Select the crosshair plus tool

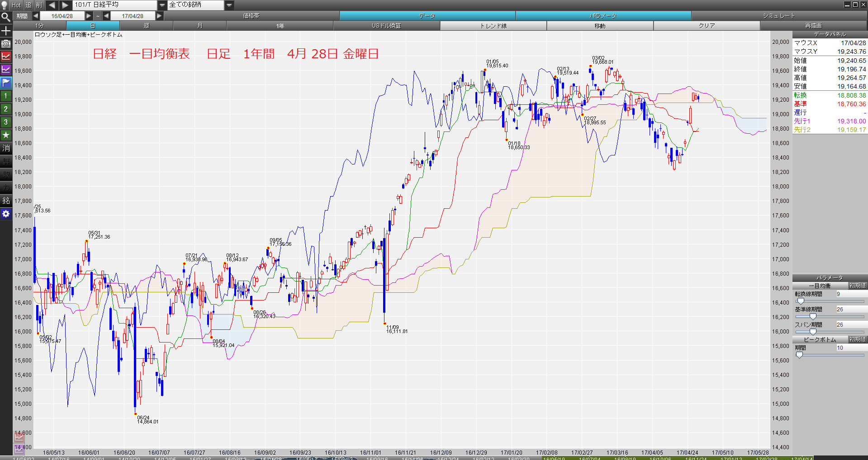(x=6, y=31)
